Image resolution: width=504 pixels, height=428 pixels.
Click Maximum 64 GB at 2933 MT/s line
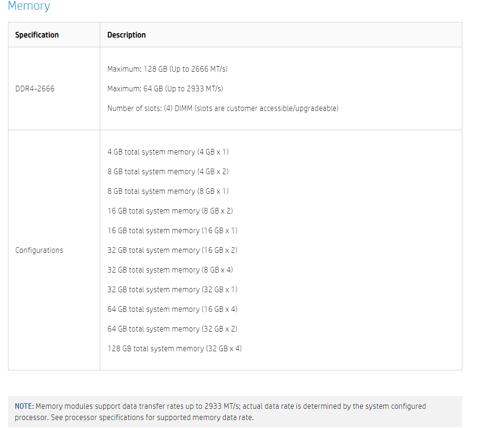click(x=165, y=89)
